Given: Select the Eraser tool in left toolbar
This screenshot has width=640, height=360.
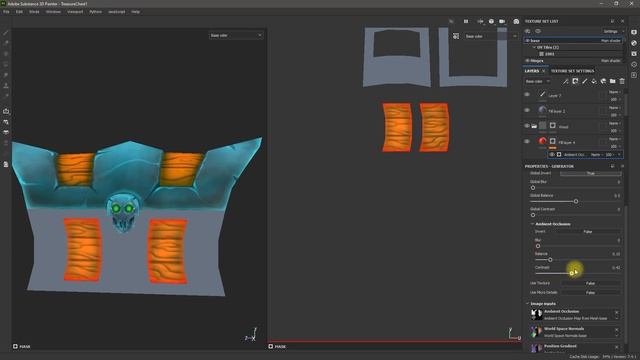Looking at the screenshot, I should coord(6,43).
